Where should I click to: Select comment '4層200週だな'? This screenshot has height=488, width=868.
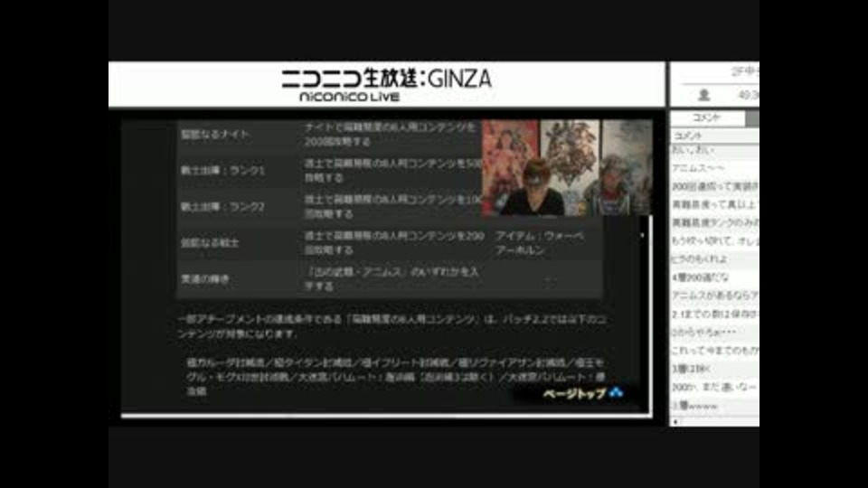[x=714, y=277]
